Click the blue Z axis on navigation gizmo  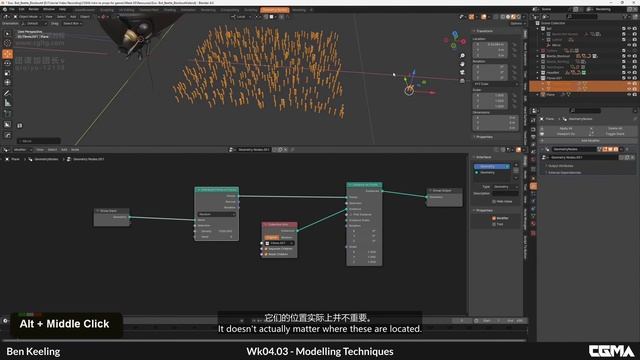455,34
